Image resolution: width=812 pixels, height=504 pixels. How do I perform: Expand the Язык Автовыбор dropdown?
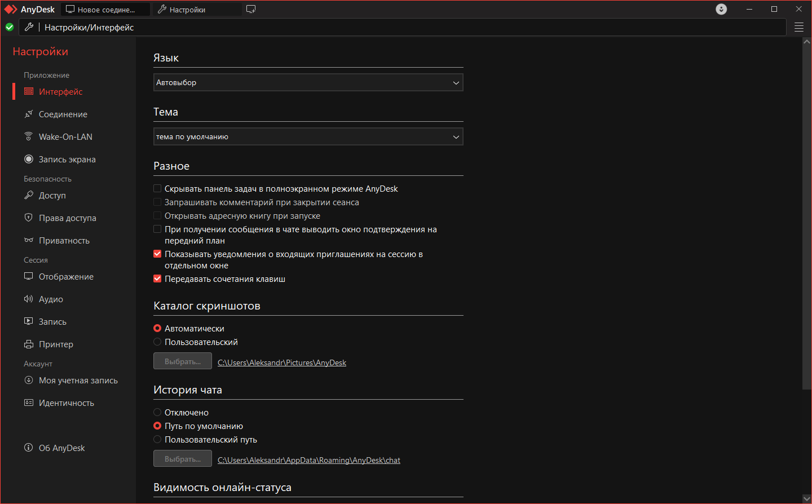coord(308,82)
